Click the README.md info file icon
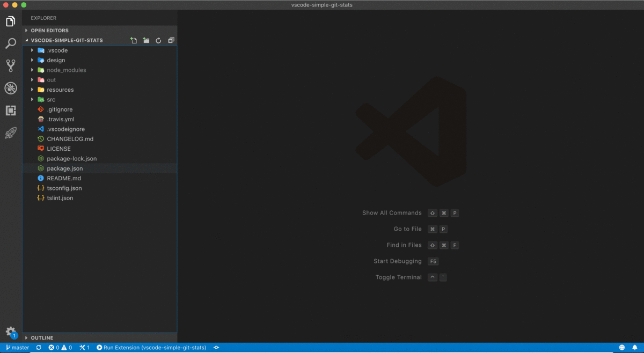 click(x=41, y=178)
